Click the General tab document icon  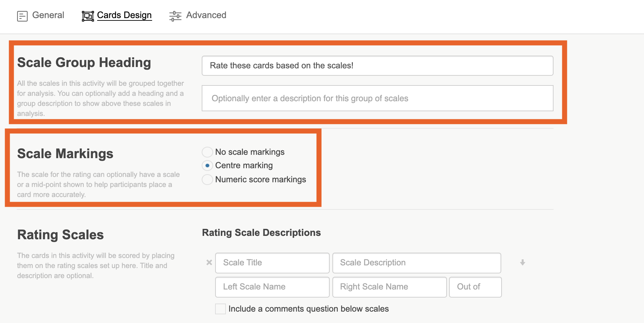pos(22,16)
